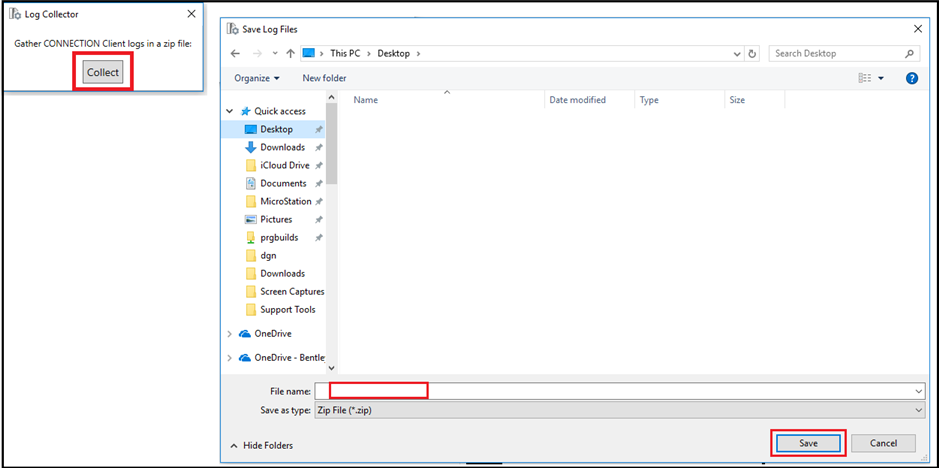Image resolution: width=939 pixels, height=468 pixels.
Task: Open the view options dropdown arrow
Action: [x=881, y=78]
